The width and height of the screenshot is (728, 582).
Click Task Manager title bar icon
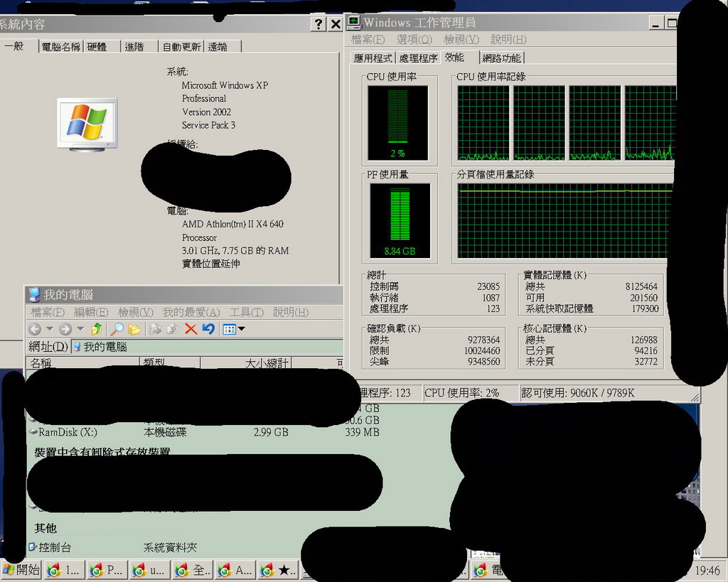(x=354, y=22)
